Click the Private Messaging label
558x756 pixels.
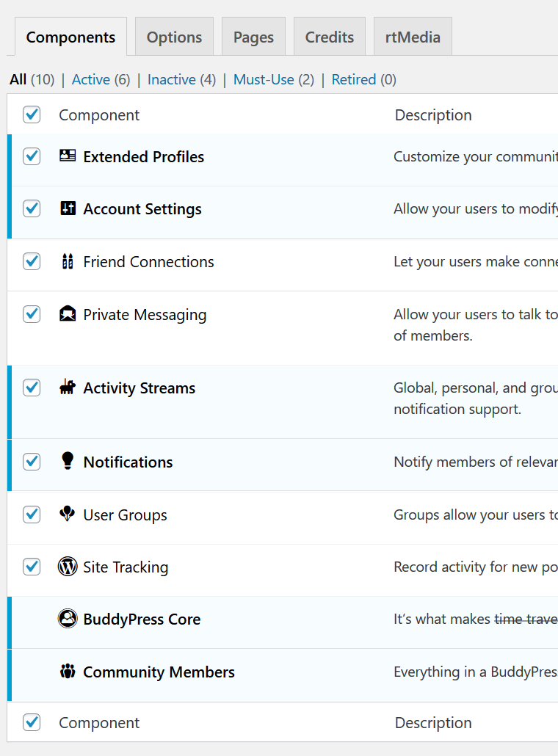pyautogui.click(x=145, y=314)
